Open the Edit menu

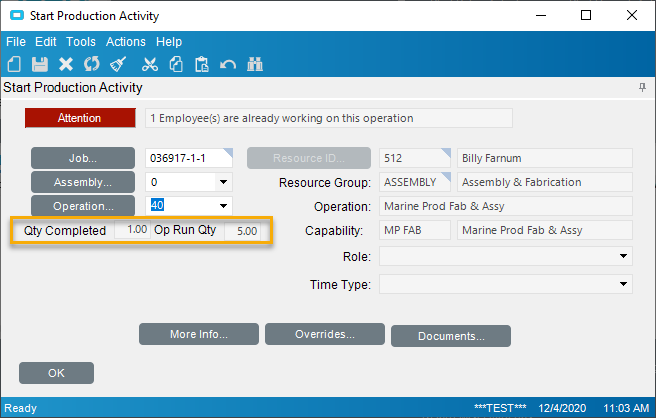46,42
